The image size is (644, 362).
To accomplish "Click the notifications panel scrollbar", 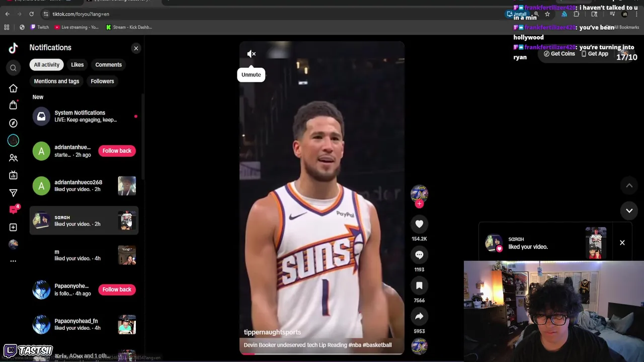I will 143,136.
